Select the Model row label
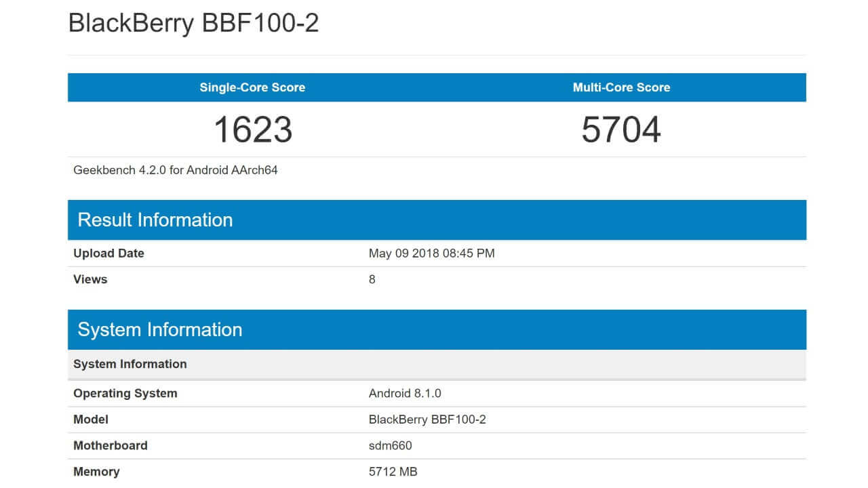Screen dimensions: 868x488 91,420
